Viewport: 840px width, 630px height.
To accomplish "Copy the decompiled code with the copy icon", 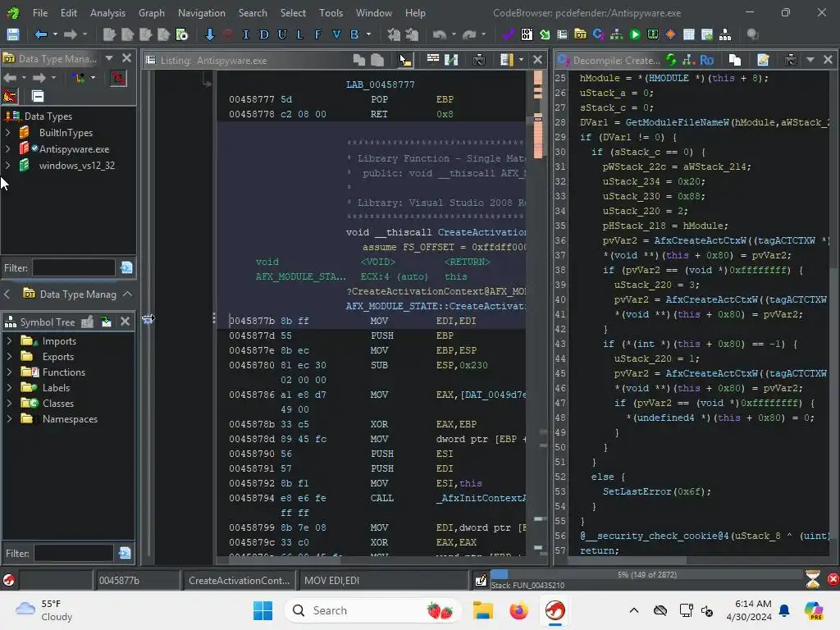I will pos(735,60).
